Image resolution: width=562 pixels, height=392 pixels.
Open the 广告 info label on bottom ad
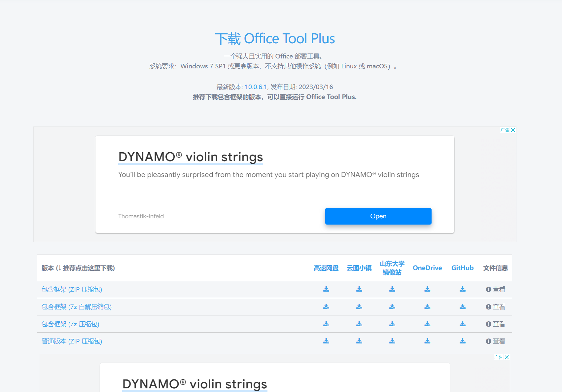coord(499,357)
